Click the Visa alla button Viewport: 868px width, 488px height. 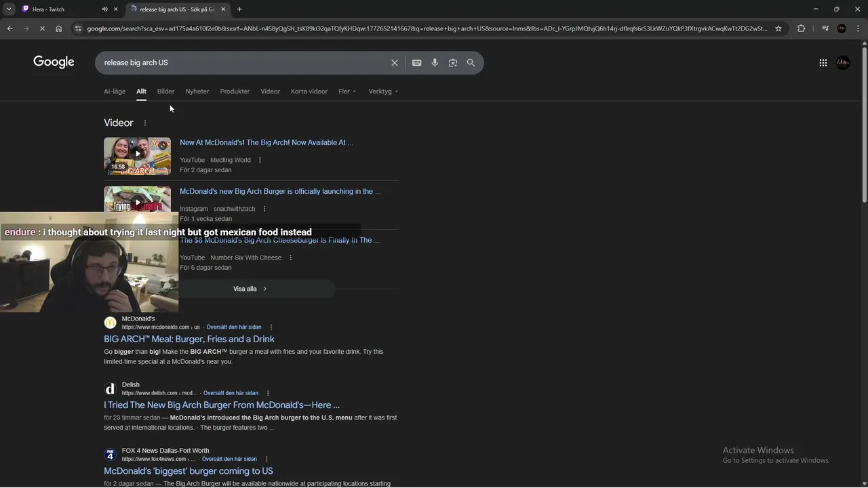[x=251, y=289]
